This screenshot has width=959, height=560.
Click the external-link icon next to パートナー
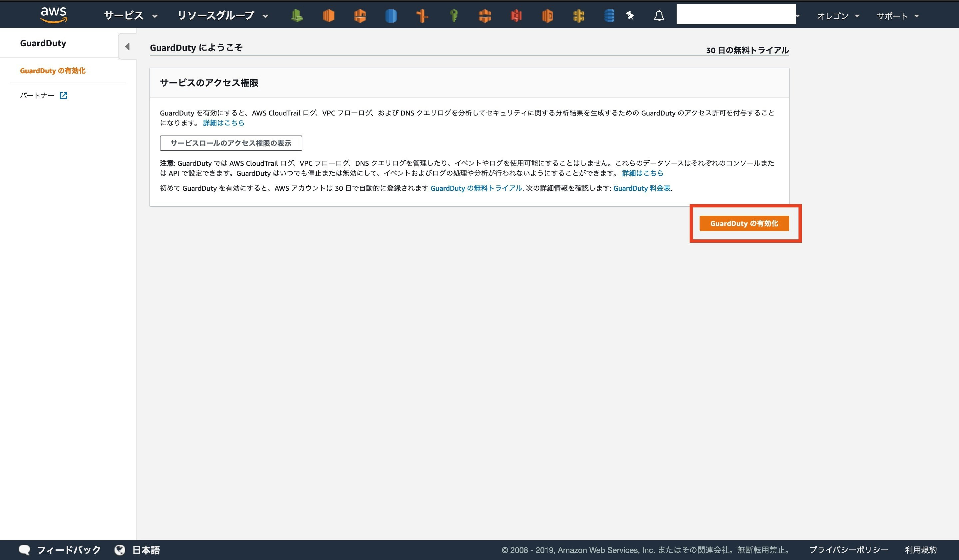pos(64,96)
